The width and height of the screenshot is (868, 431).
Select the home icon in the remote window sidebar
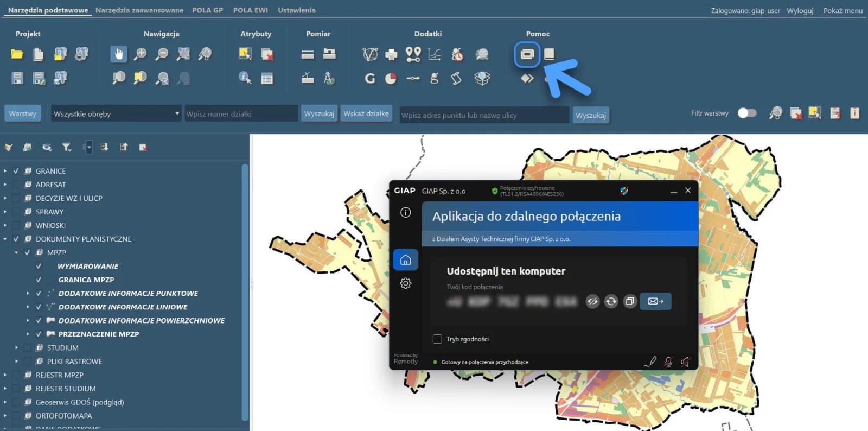pos(405,260)
